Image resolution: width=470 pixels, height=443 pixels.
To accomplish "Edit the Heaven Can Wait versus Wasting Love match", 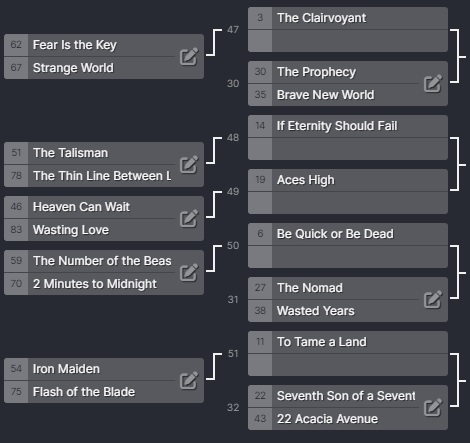I will (x=189, y=219).
